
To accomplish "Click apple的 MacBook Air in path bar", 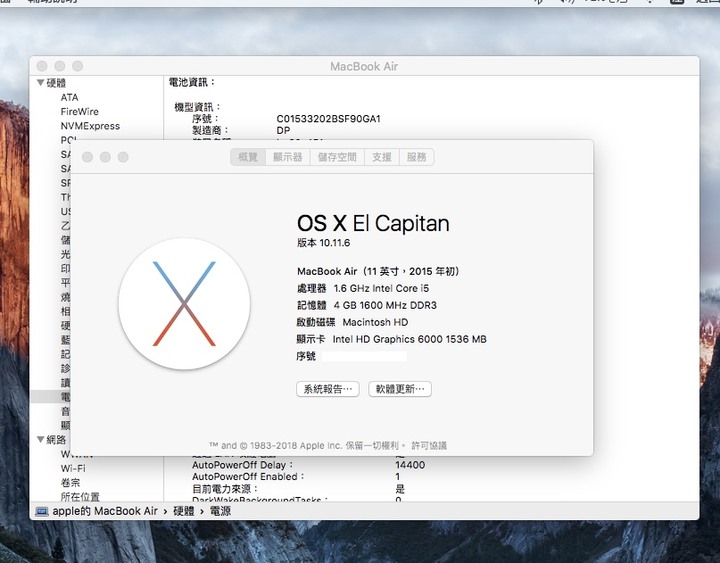I will pyautogui.click(x=105, y=511).
